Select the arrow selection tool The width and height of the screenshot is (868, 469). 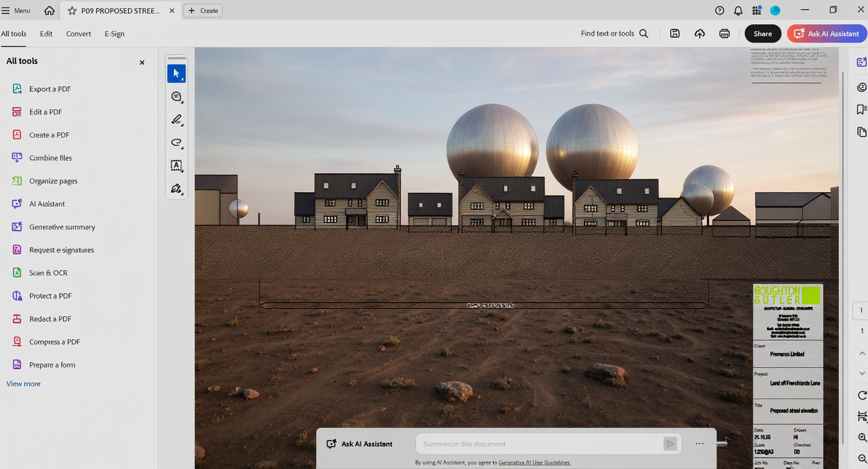pyautogui.click(x=176, y=74)
